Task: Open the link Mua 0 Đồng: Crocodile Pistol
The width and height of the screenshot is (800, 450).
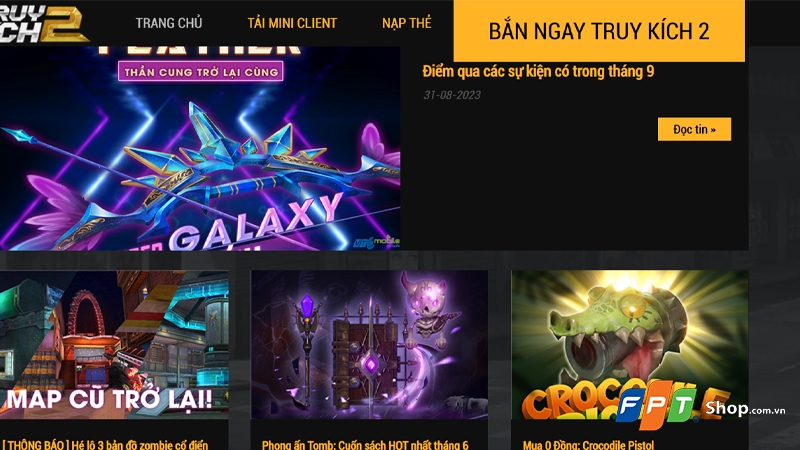Action: click(588, 444)
